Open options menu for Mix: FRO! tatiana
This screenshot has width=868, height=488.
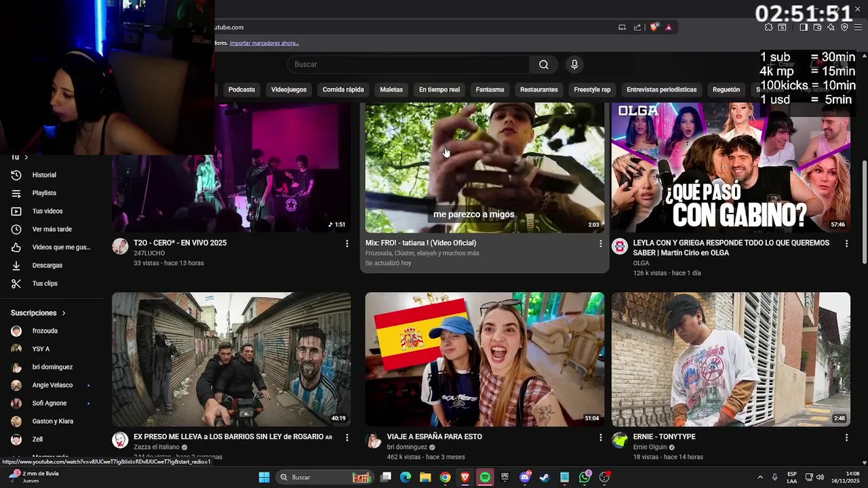pyautogui.click(x=600, y=243)
